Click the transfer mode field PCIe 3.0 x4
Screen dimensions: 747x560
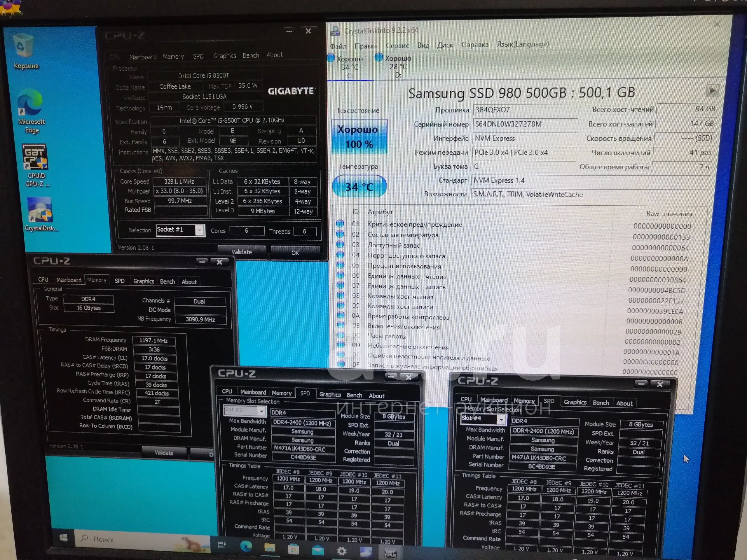coord(524,153)
